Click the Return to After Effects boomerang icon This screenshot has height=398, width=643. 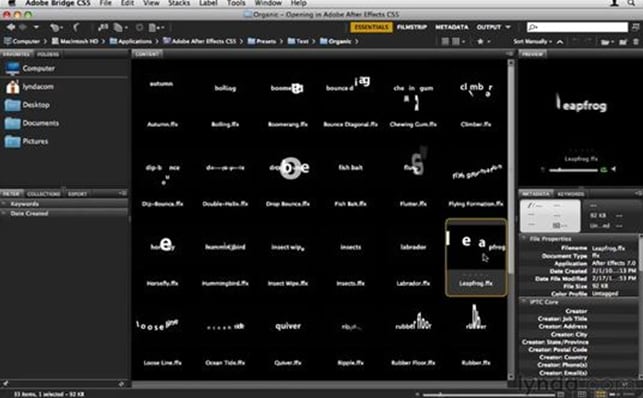coord(76,27)
